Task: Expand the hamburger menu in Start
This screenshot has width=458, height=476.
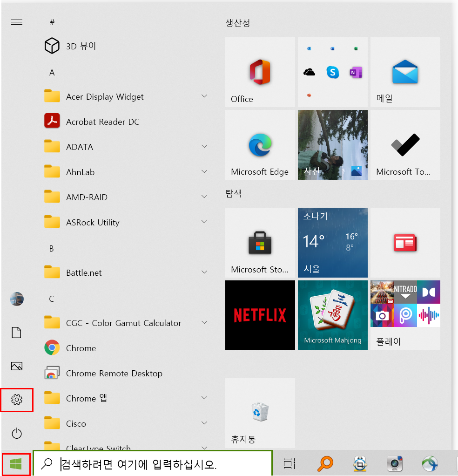Action: click(x=17, y=22)
